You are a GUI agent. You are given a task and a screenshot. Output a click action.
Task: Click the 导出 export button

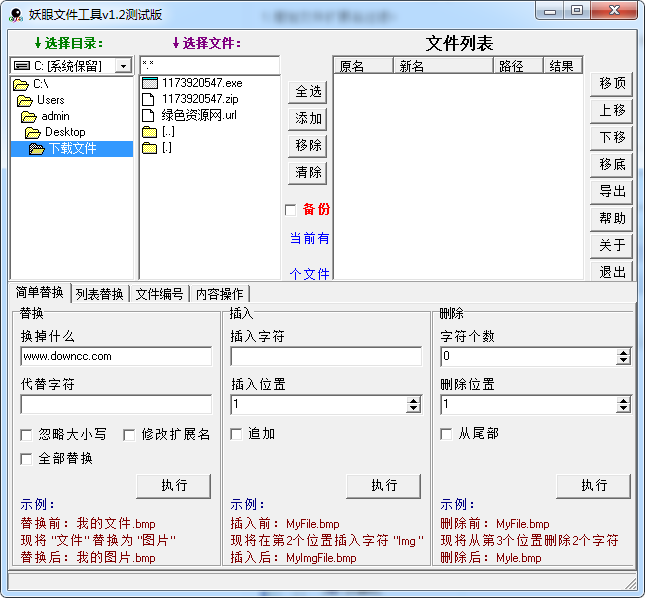point(612,191)
